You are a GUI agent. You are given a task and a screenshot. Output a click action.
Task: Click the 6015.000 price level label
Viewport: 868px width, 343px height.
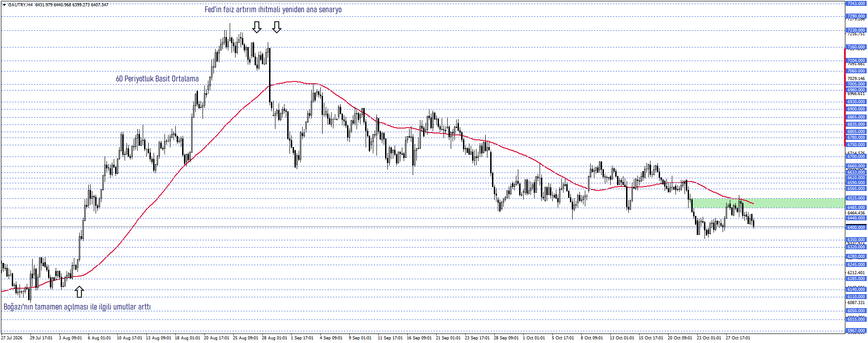click(856, 319)
